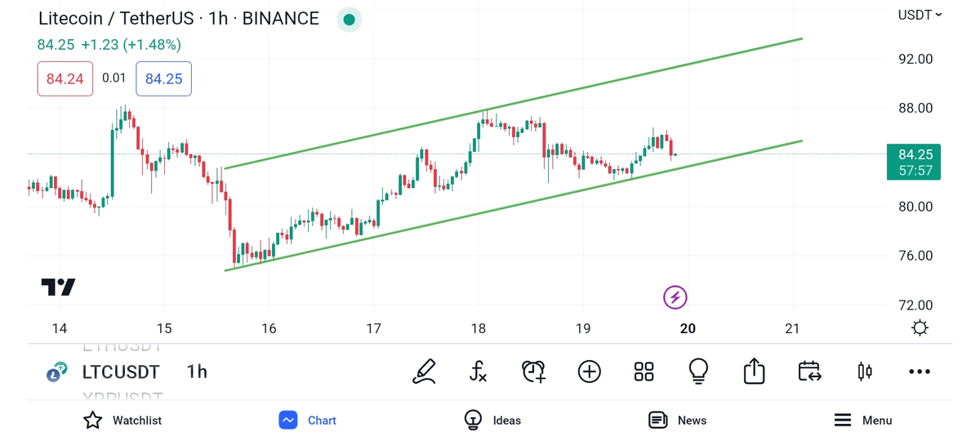Add a price alert

pyautogui.click(x=533, y=372)
